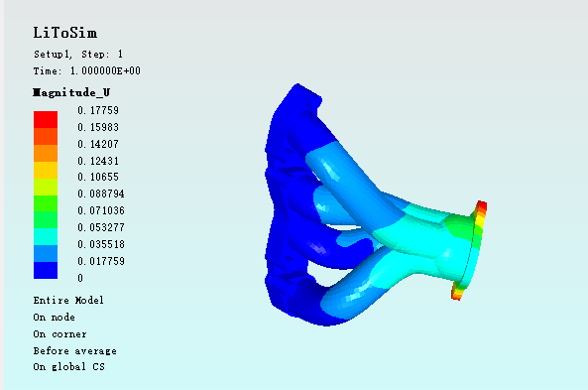The image size is (588, 390).
Task: Click the 0.035518 legend value label
Action: point(101,244)
